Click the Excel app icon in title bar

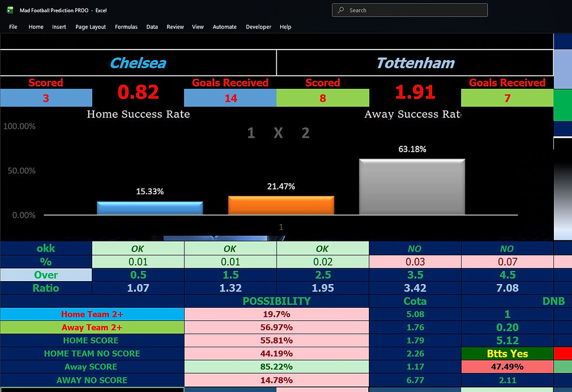pyautogui.click(x=10, y=10)
